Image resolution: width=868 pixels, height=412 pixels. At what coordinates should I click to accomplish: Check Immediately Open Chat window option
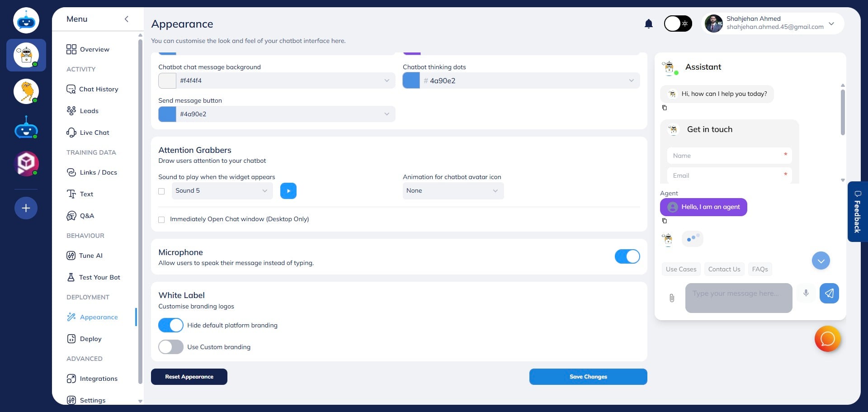(161, 219)
